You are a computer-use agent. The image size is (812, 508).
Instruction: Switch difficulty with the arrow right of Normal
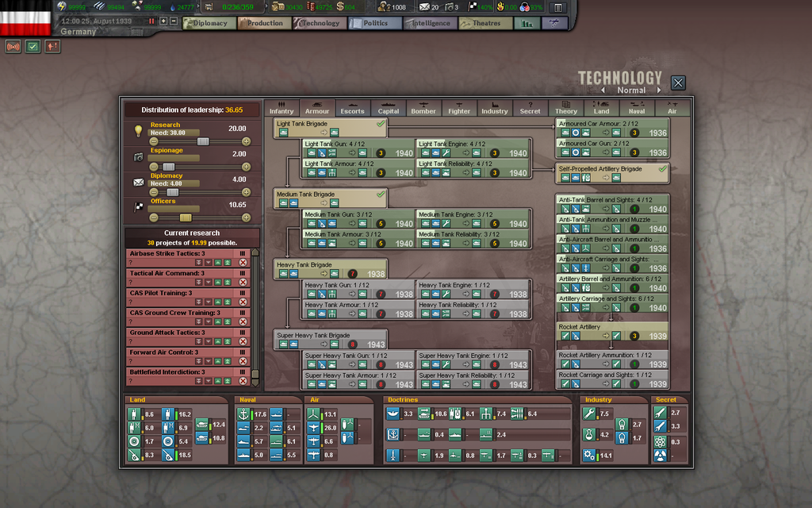click(659, 90)
